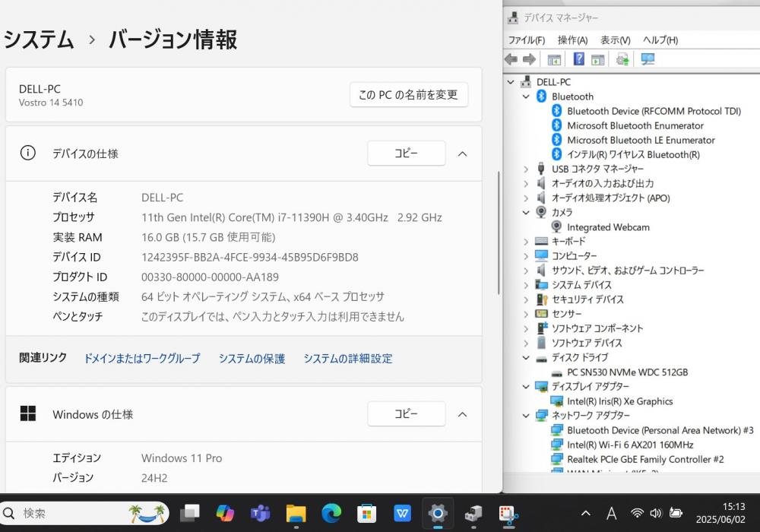Launch Copilot from the taskbar
Screen dimensions: 760x532
pos(225,513)
